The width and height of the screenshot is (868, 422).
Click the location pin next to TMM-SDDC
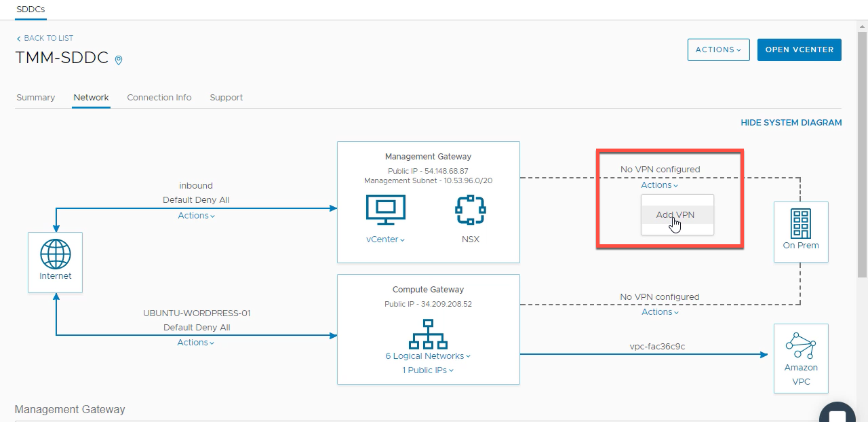(x=119, y=60)
